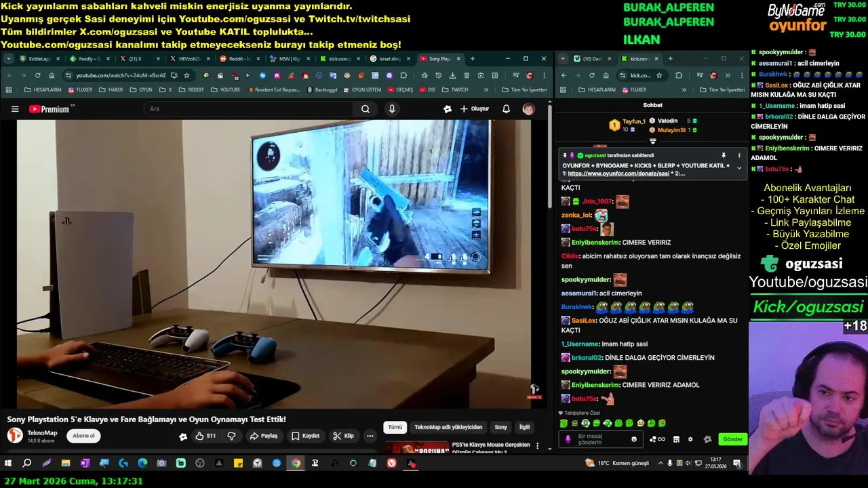Click the Klip clip button
Screen dimensions: 868x488
click(343, 436)
